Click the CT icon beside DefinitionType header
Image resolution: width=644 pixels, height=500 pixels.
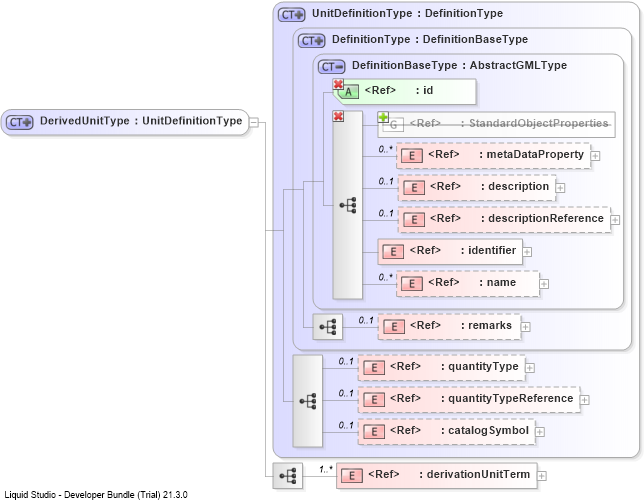(x=311, y=41)
